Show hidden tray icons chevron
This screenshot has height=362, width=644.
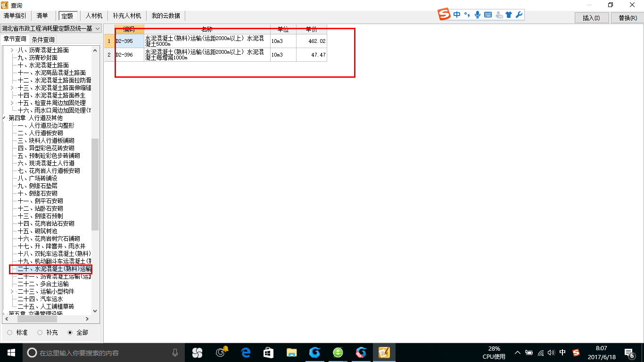click(x=518, y=353)
